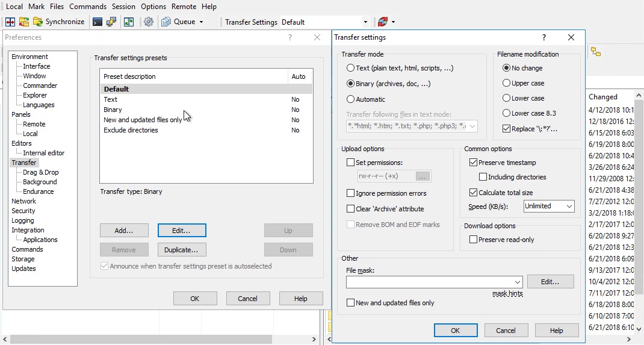
Task: Expand the File mask combo box
Action: point(518,282)
